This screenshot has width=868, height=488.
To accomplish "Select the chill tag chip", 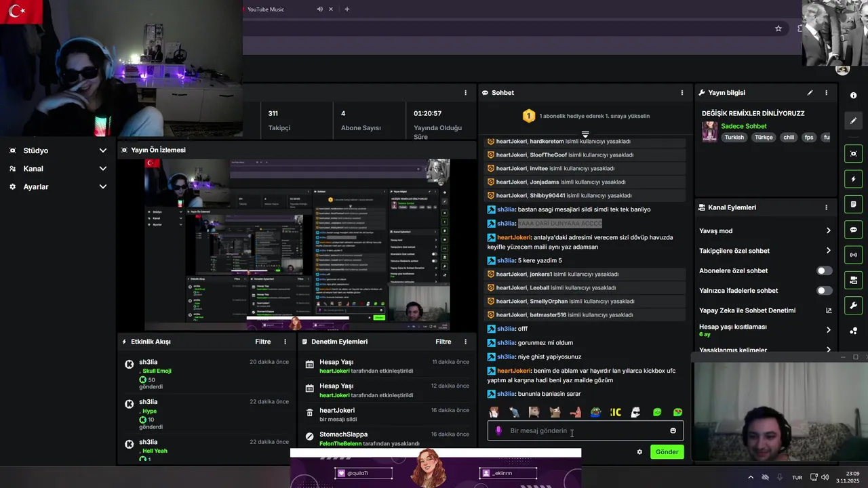I will pos(788,137).
